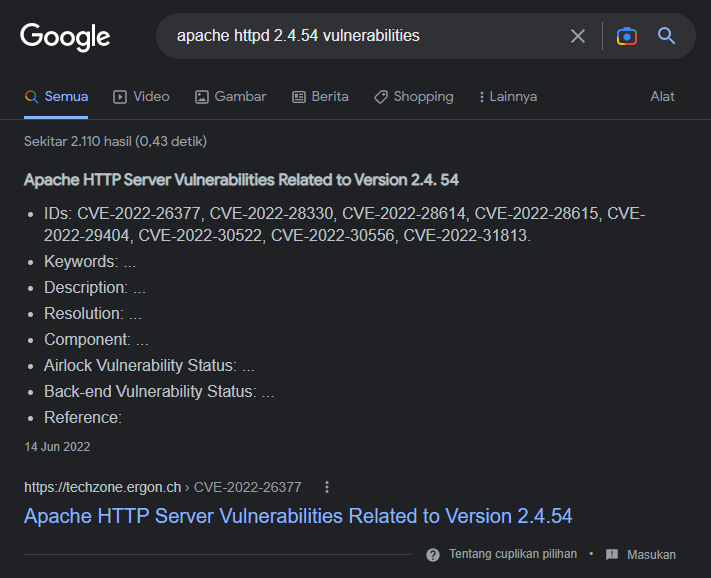
Task: Click Tentang cuplikan pilihan help link
Action: [x=513, y=554]
